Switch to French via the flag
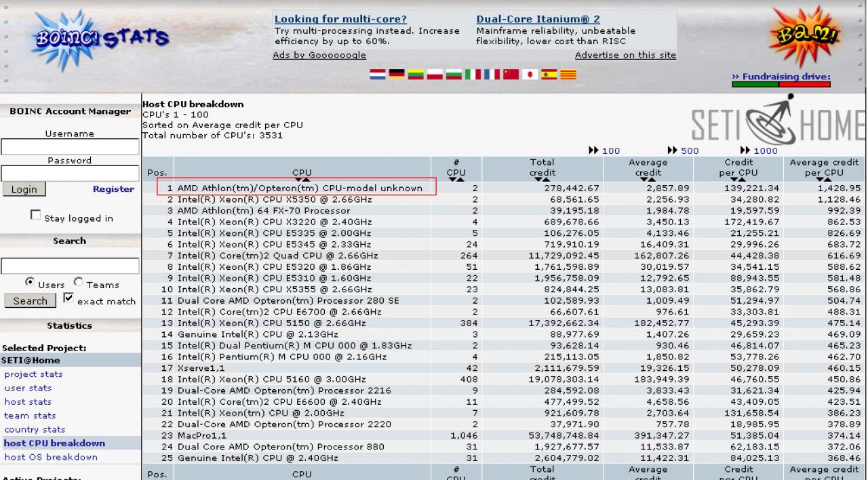 [x=492, y=75]
